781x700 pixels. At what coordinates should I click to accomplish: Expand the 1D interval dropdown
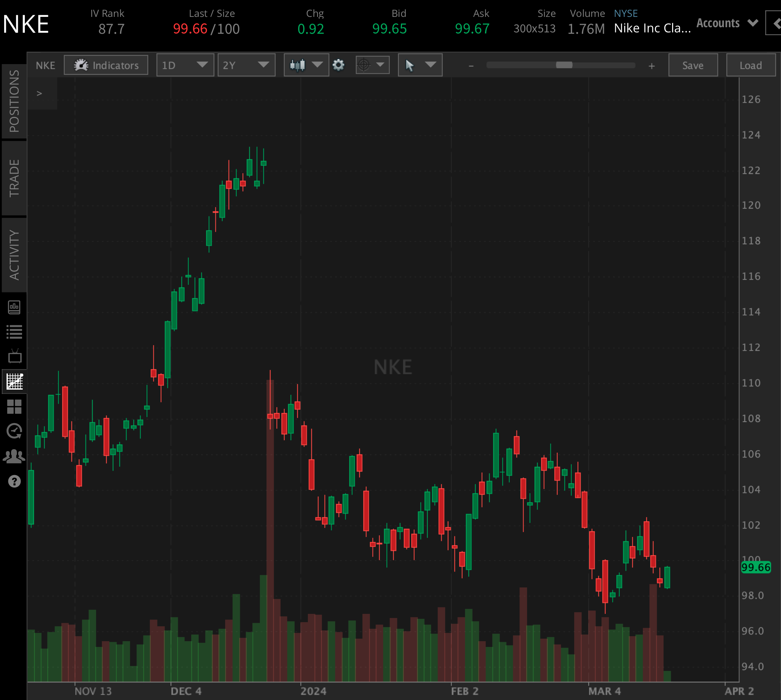(185, 65)
